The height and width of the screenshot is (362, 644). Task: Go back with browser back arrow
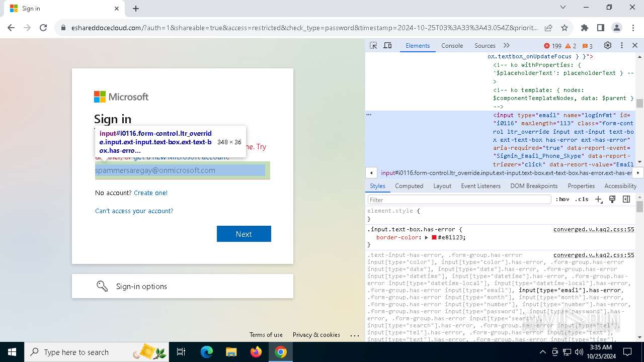tap(11, 28)
